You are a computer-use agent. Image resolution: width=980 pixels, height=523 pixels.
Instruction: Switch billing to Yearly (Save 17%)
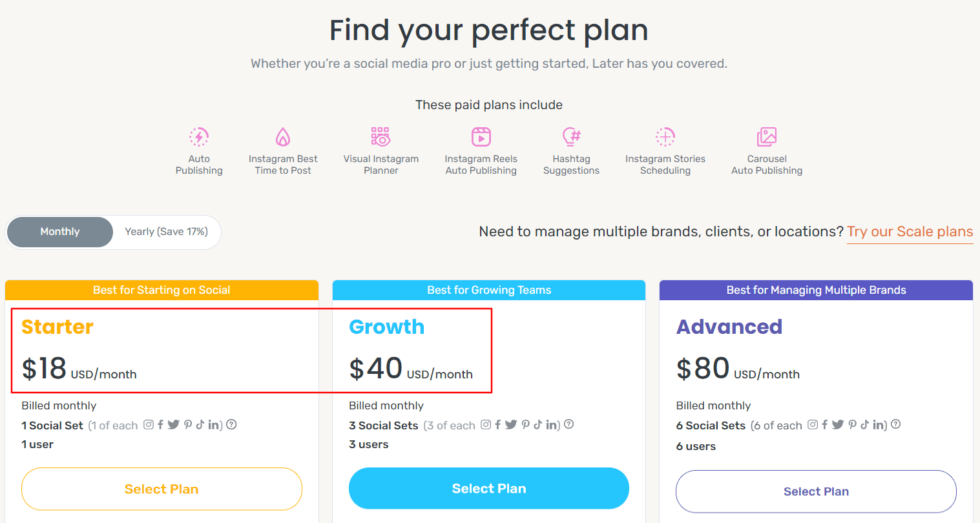tap(166, 232)
